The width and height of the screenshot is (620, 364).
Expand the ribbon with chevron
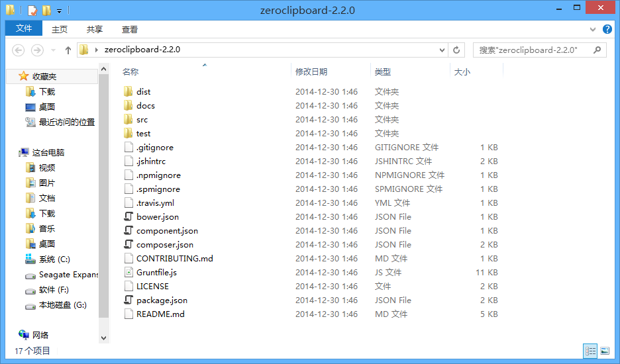point(593,29)
